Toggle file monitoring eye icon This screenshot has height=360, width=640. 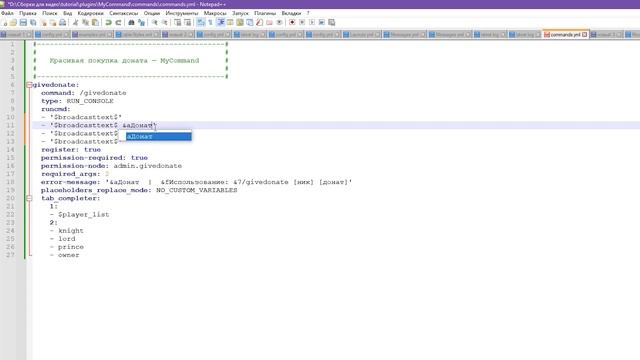[279, 22]
